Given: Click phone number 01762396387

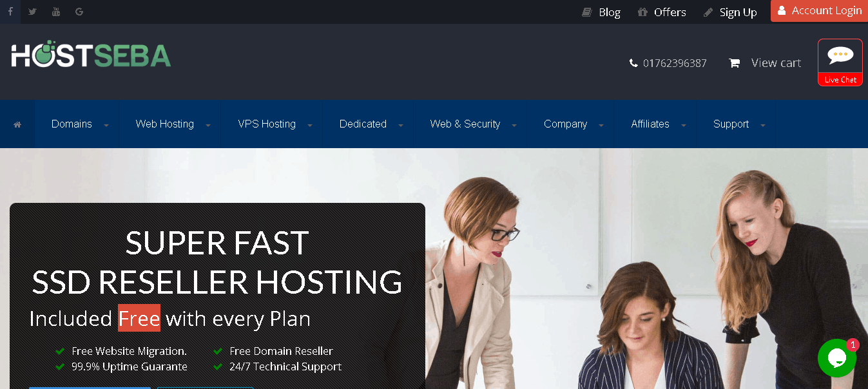Looking at the screenshot, I should tap(675, 63).
